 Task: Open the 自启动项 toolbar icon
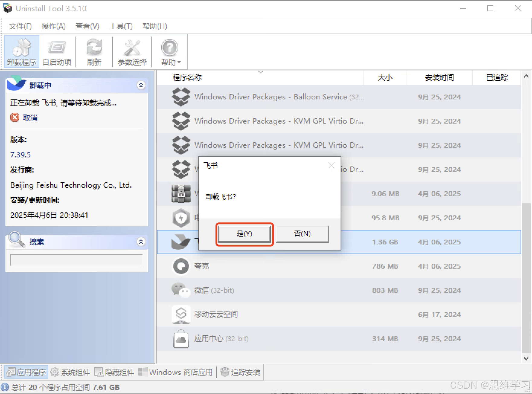click(x=57, y=52)
